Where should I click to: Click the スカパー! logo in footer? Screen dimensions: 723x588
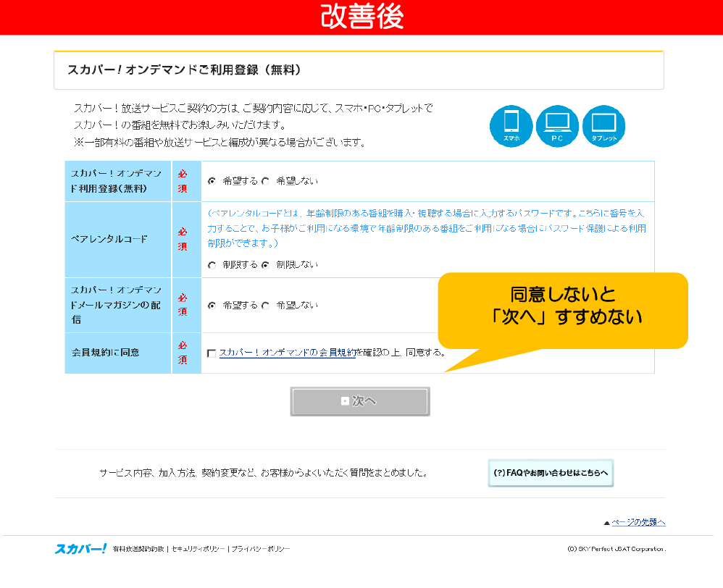tap(80, 548)
